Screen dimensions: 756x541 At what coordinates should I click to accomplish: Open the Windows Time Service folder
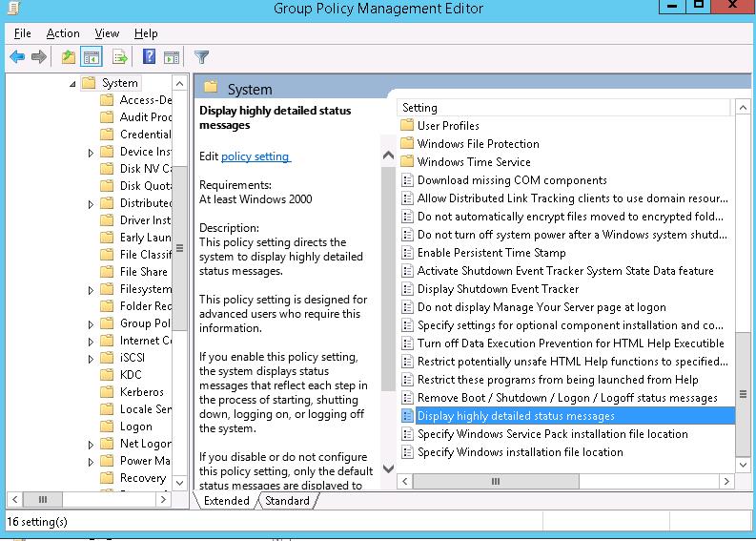473,162
